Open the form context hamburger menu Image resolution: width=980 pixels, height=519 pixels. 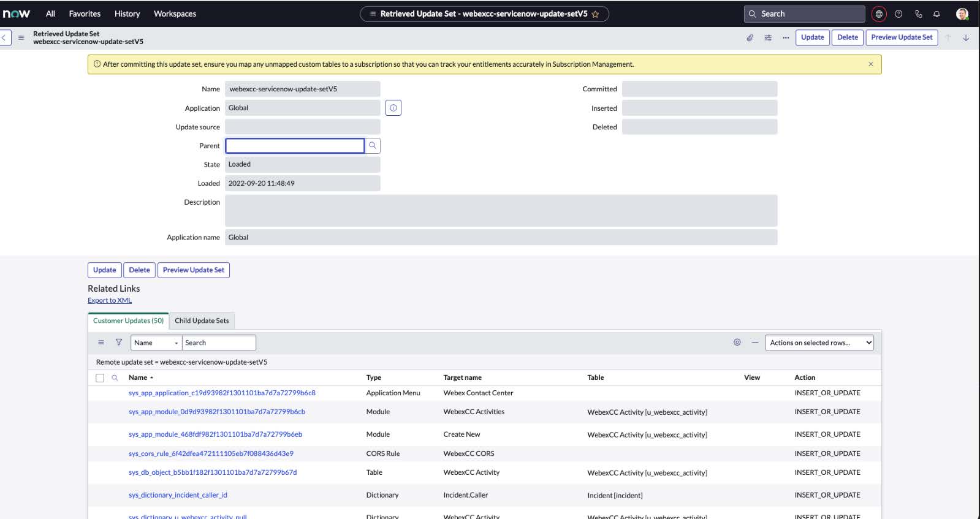pyautogui.click(x=21, y=37)
